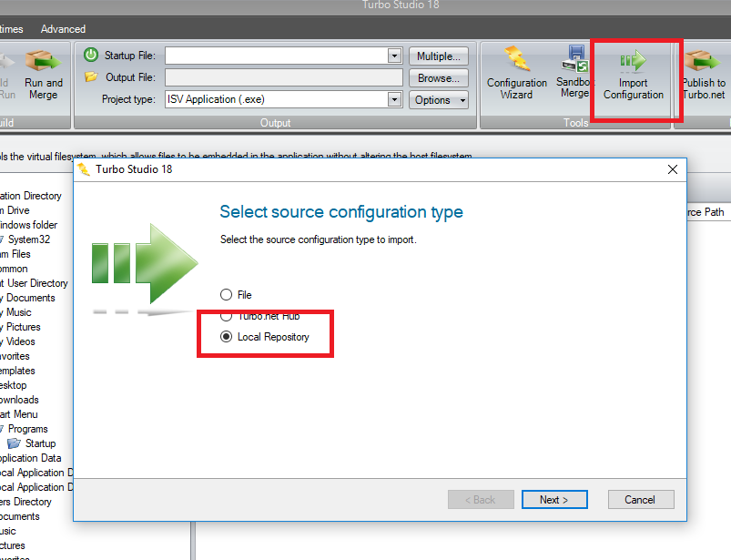This screenshot has width=731, height=560.
Task: Select the Turbo.net Hub radio option
Action: [226, 316]
